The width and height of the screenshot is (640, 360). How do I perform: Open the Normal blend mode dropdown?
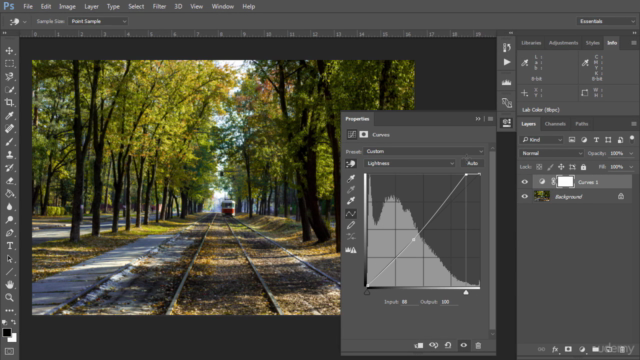pos(551,153)
